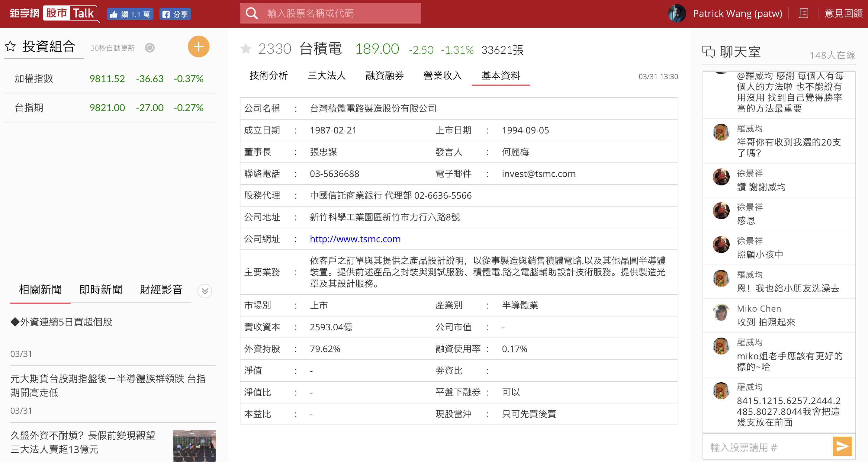Image resolution: width=868 pixels, height=462 pixels.
Task: Select the 財經影音 news tab
Action: point(161,290)
